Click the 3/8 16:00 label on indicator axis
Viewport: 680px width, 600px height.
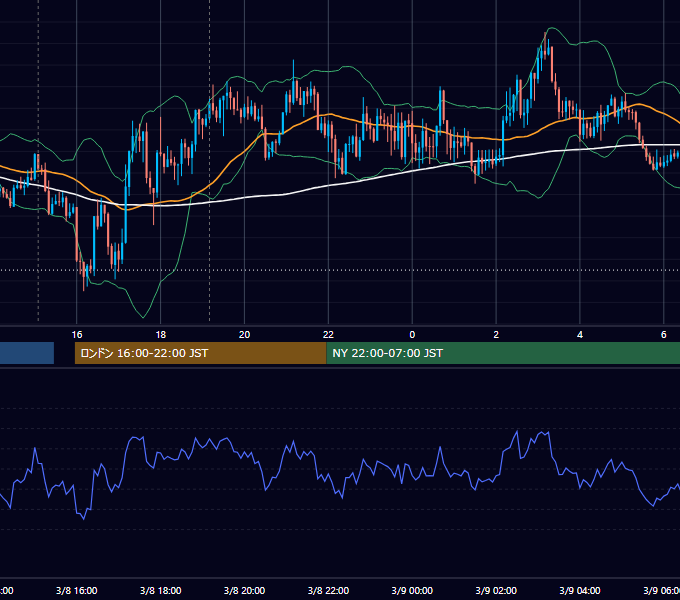pyautogui.click(x=77, y=590)
